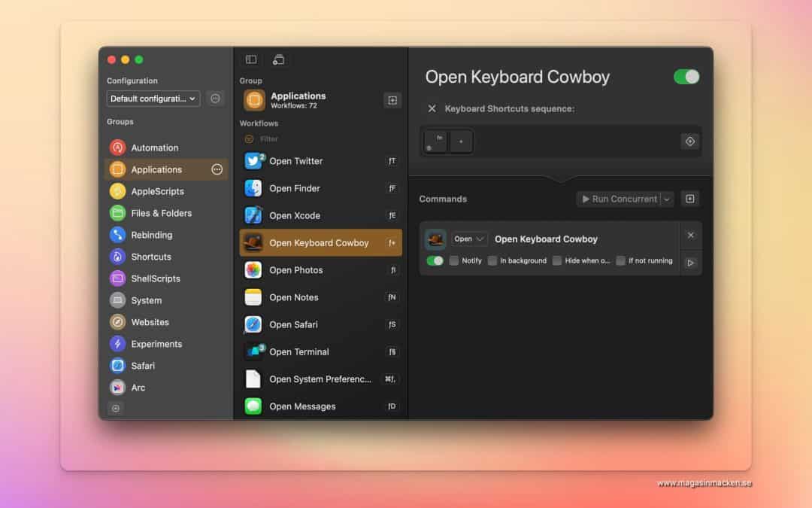The image size is (812, 508).
Task: Click the fn key in shortcut sequence
Action: (x=435, y=141)
